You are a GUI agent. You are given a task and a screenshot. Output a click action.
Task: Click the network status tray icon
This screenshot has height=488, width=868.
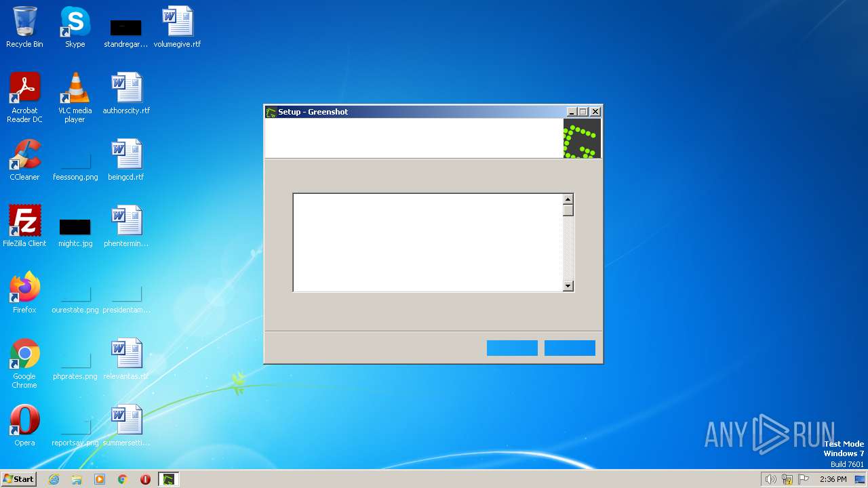coord(787,479)
